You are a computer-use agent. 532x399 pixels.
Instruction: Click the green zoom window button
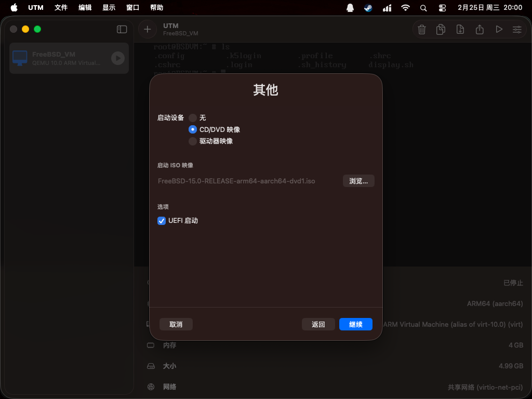tap(37, 29)
